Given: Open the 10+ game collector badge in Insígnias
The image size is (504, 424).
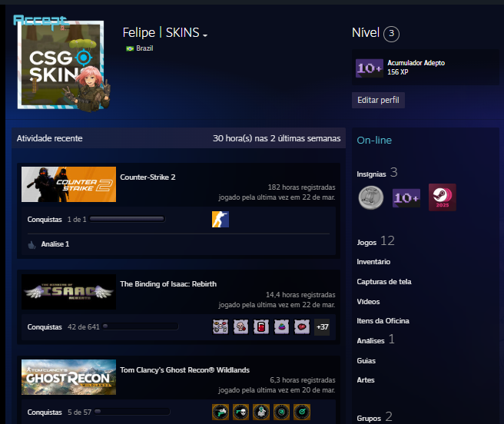Looking at the screenshot, I should [406, 197].
